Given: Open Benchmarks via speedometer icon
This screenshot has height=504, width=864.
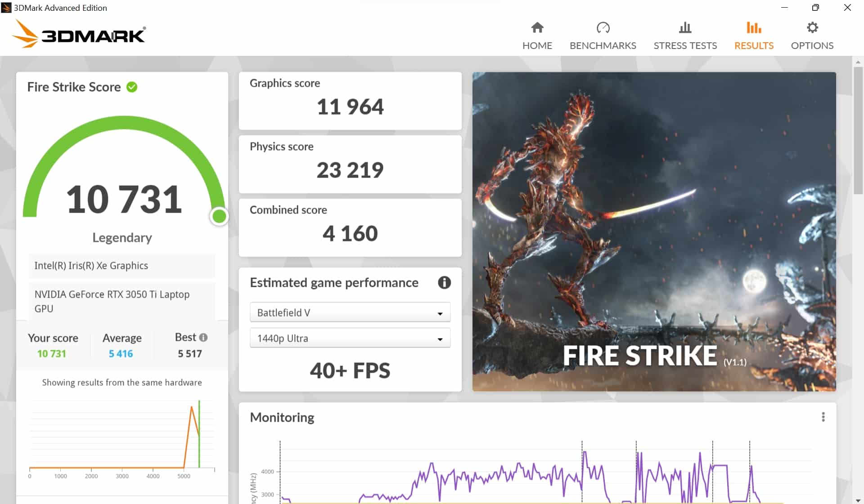Looking at the screenshot, I should (x=603, y=28).
